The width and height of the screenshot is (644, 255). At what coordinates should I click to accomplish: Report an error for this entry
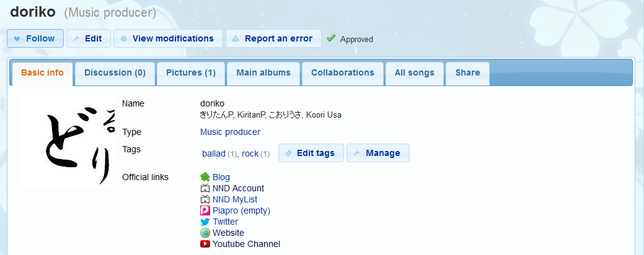pos(273,38)
